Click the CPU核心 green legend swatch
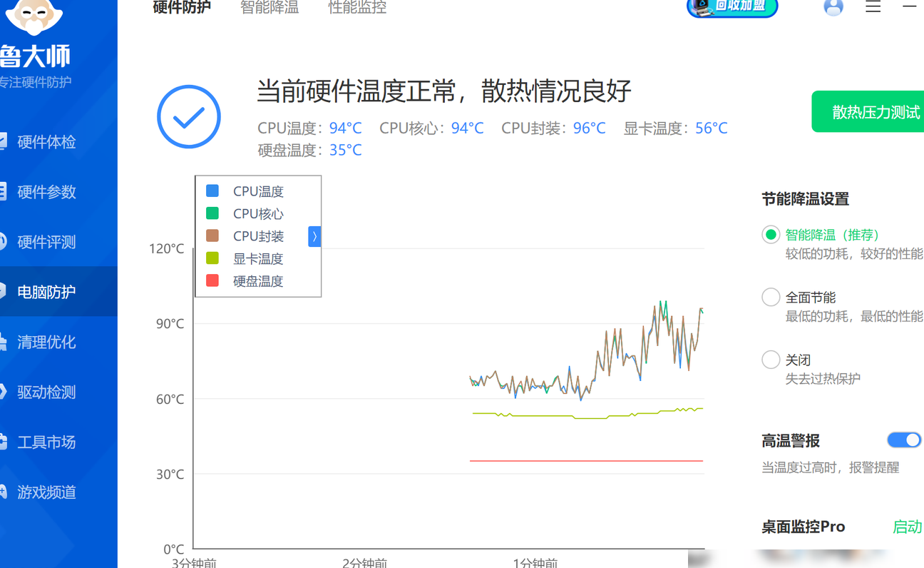 pos(212,213)
